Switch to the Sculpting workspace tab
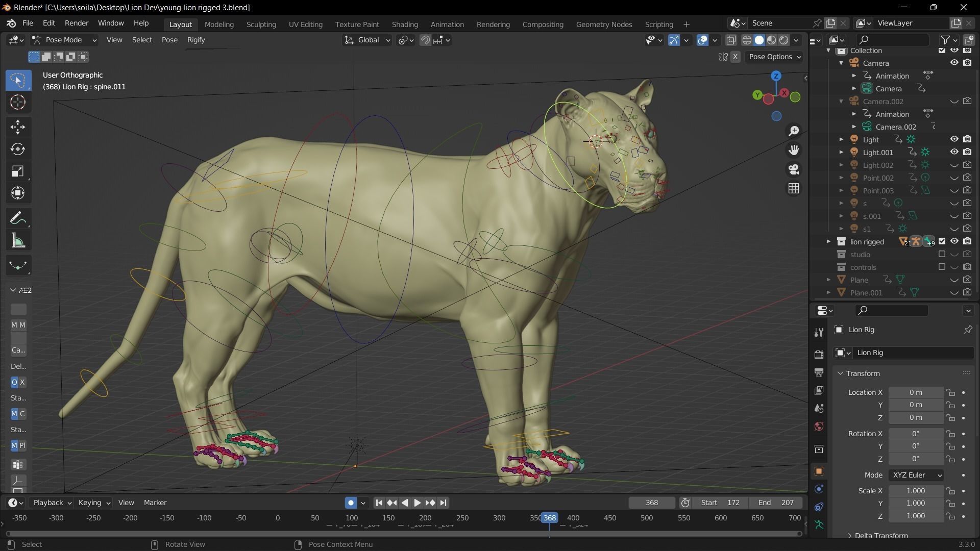 [261, 24]
